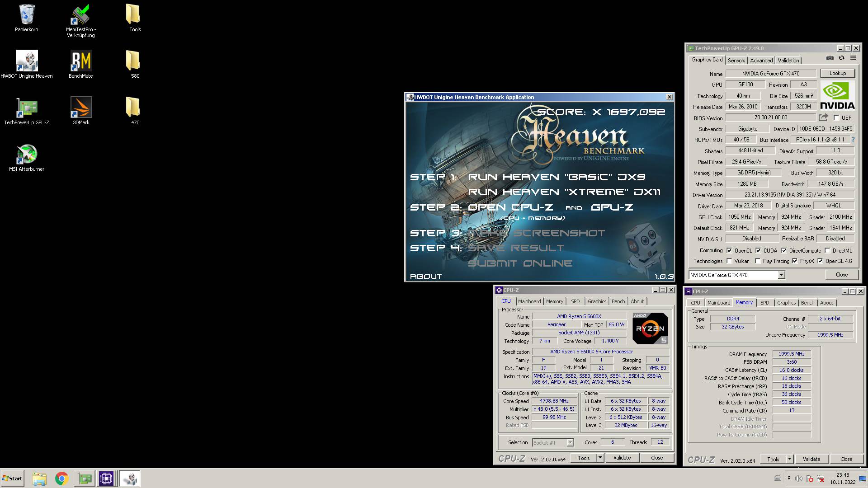Image resolution: width=868 pixels, height=488 pixels.
Task: Click the Core Speed value 4798.88 MHz
Action: (554, 401)
